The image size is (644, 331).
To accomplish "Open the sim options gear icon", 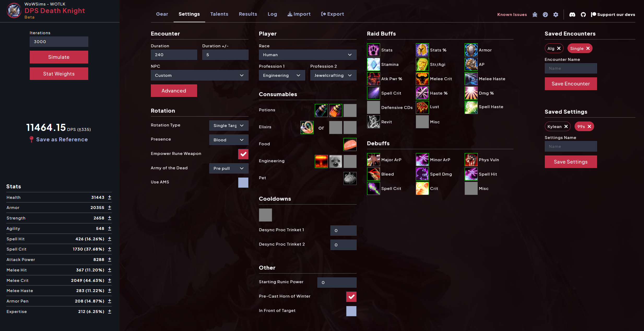I will [556, 15].
